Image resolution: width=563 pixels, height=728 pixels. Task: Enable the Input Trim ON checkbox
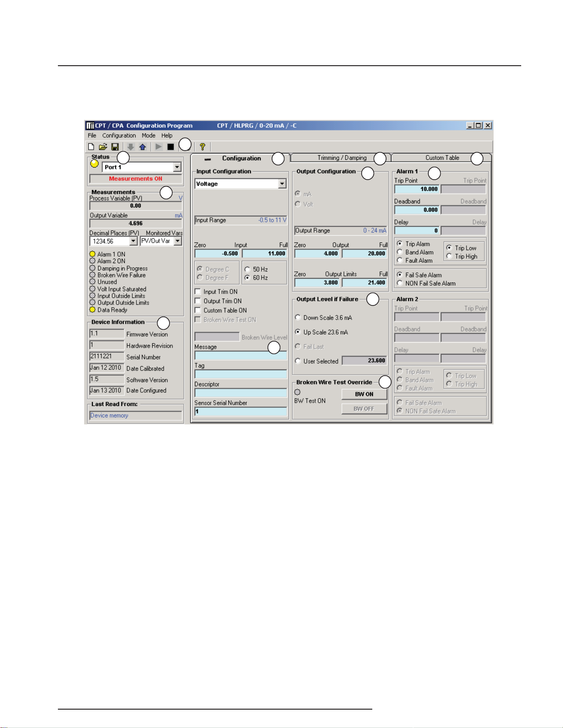click(x=198, y=292)
